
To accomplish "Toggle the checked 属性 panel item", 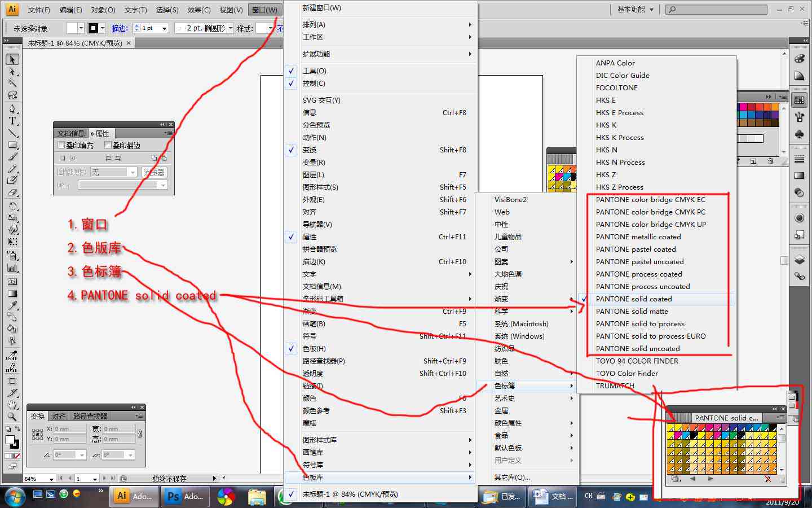I will click(380, 237).
